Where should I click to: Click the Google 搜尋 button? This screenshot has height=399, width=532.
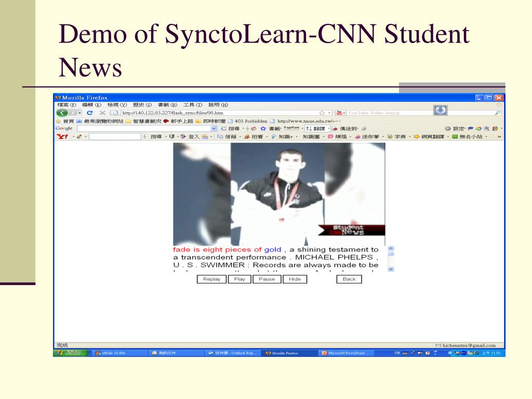point(230,129)
